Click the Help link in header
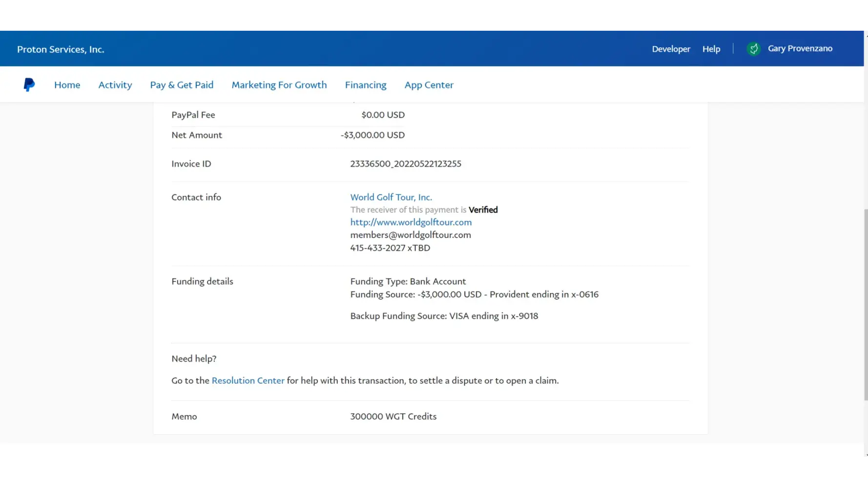Image resolution: width=868 pixels, height=488 pixels. coord(711,49)
